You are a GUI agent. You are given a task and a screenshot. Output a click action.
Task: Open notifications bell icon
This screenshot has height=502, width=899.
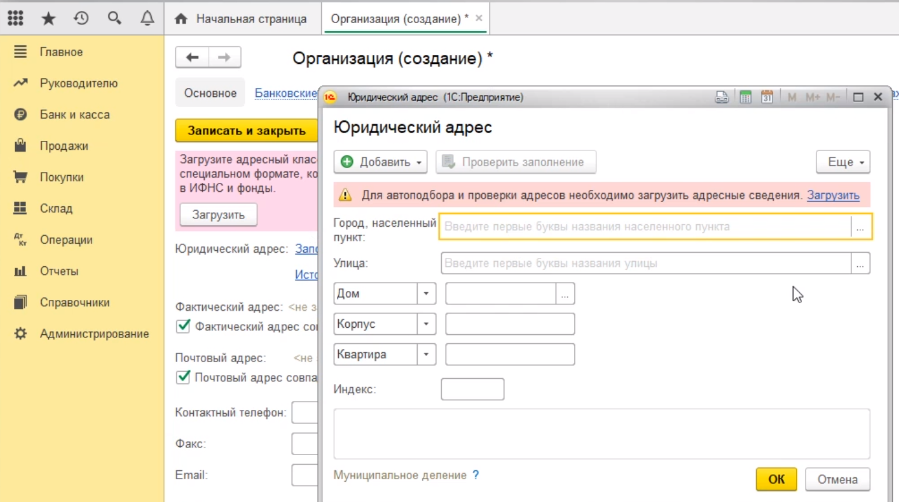point(147,19)
